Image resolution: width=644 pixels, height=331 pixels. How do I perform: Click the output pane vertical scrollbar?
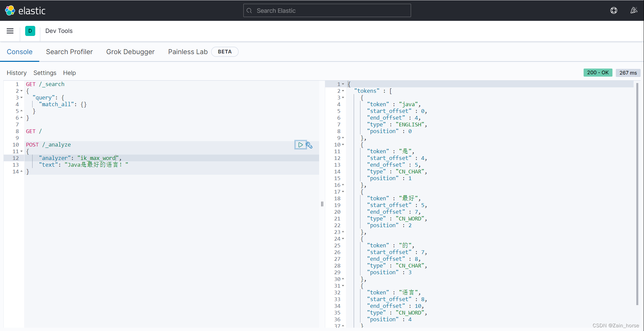[x=637, y=194]
